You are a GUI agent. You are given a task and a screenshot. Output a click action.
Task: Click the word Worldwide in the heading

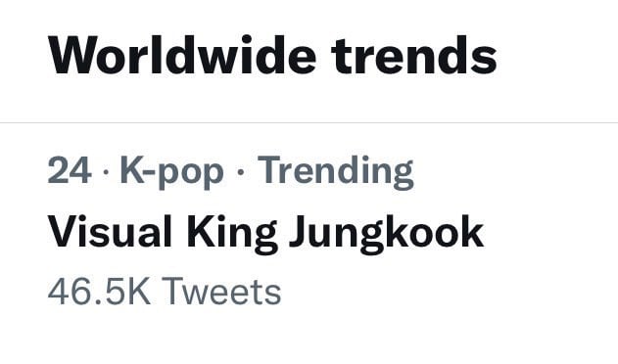click(x=182, y=55)
